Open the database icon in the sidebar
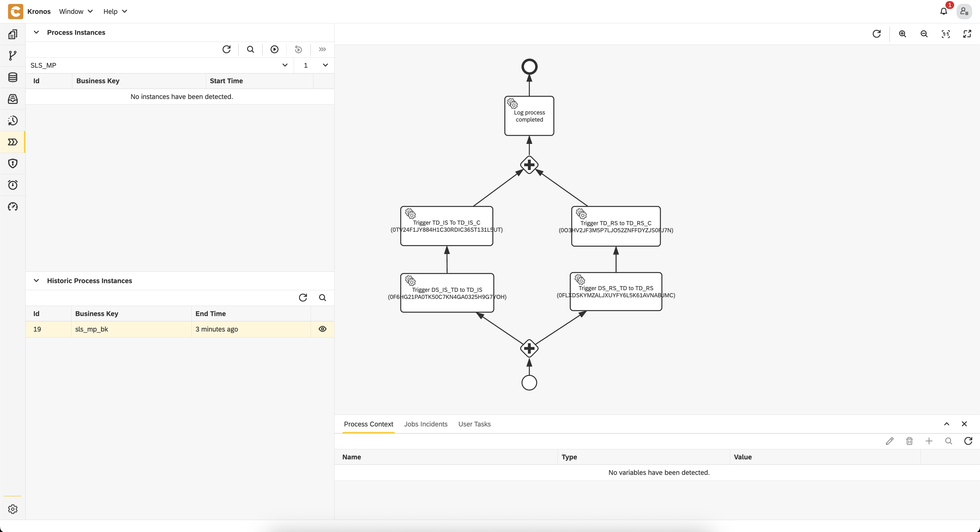 [x=13, y=77]
